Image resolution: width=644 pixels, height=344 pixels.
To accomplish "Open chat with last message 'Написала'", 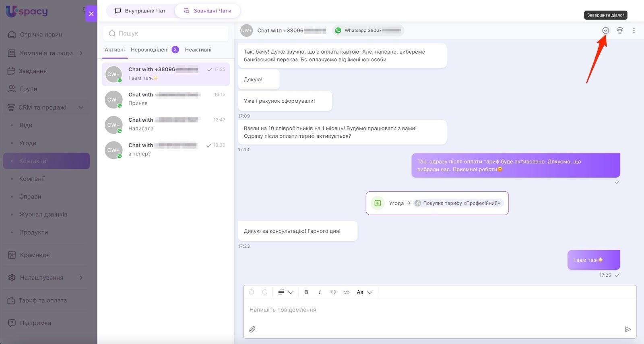I will tap(166, 124).
